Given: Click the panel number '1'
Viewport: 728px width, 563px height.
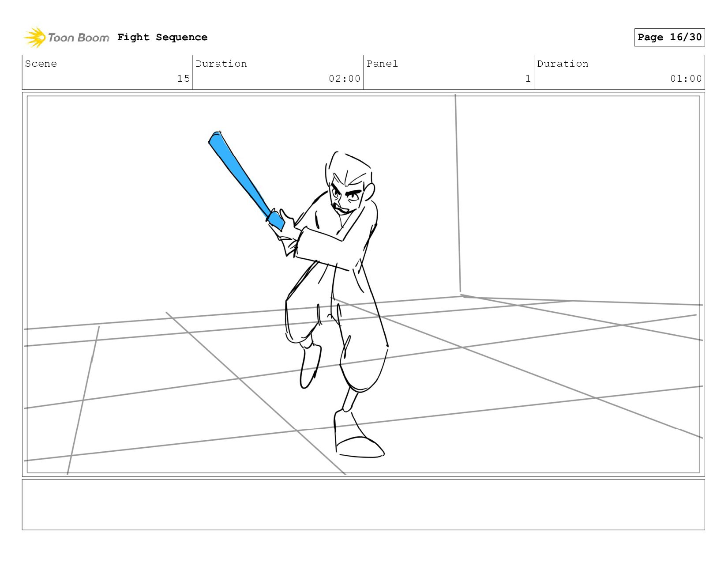Looking at the screenshot, I should [528, 79].
